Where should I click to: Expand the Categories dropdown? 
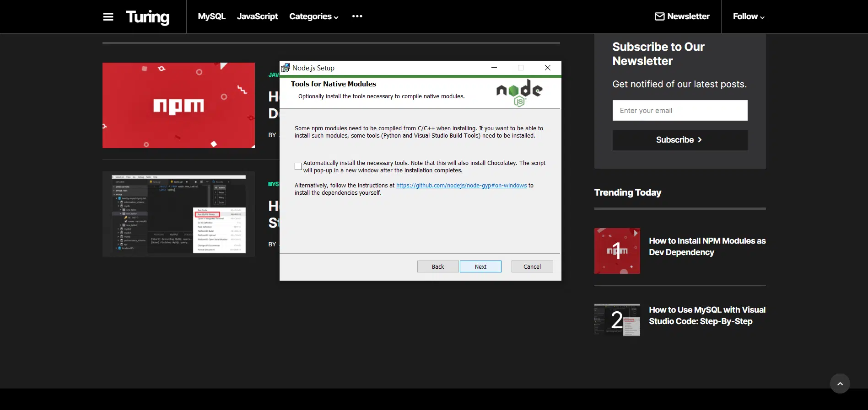pos(314,16)
